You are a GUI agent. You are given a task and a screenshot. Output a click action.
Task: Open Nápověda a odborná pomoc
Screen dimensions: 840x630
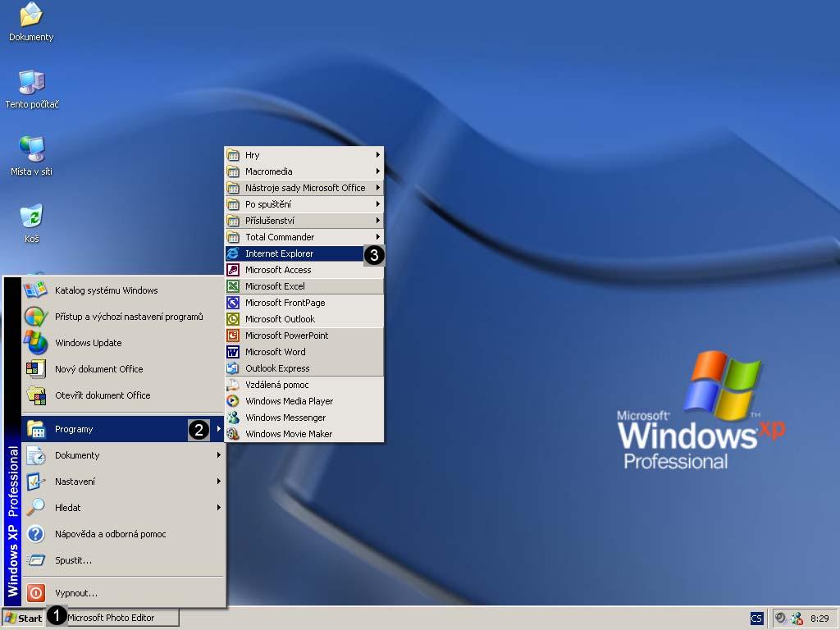[123, 533]
